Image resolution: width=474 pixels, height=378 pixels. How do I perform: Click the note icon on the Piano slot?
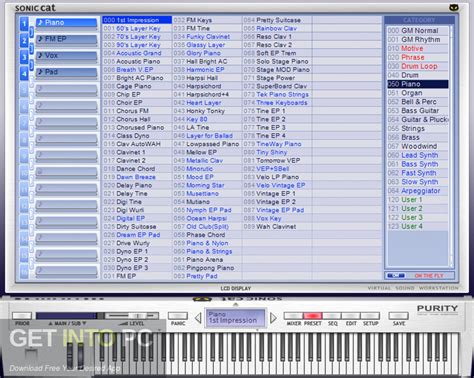[40, 22]
